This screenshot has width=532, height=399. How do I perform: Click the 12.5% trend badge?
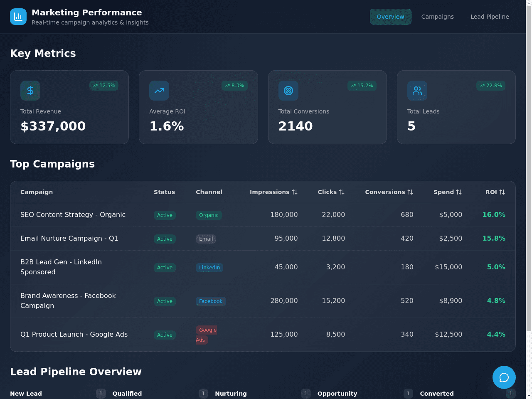104,86
